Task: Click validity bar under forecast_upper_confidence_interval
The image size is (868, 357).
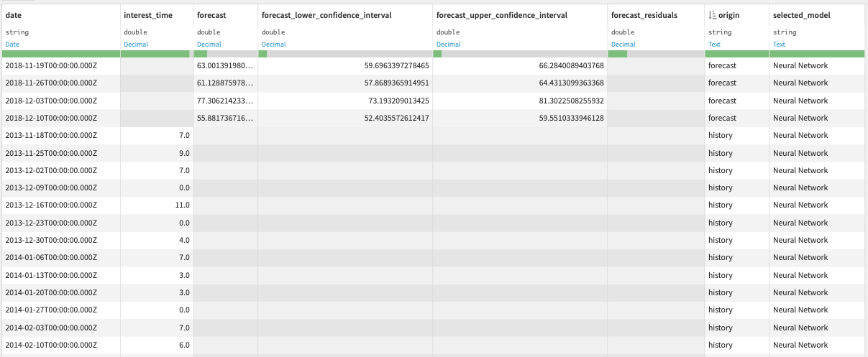Action: [520, 54]
